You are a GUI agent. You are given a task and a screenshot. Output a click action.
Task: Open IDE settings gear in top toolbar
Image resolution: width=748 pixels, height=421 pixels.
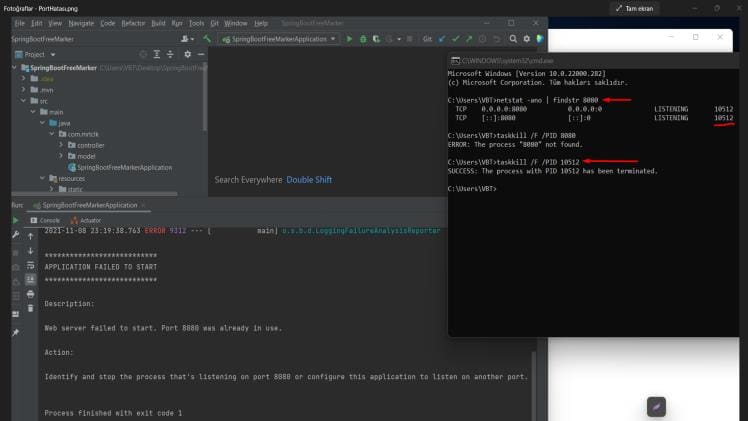point(527,39)
